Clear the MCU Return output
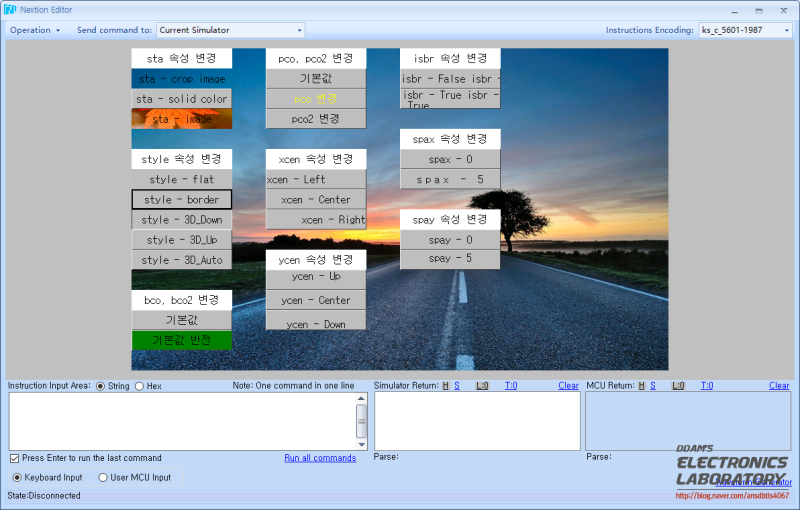Viewport: 800px width, 510px height. click(x=779, y=386)
